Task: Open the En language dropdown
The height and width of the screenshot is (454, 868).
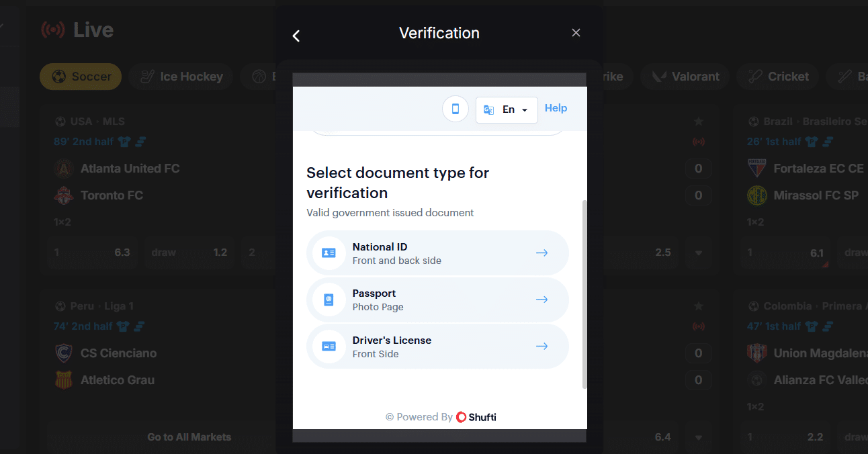Action: pos(507,109)
